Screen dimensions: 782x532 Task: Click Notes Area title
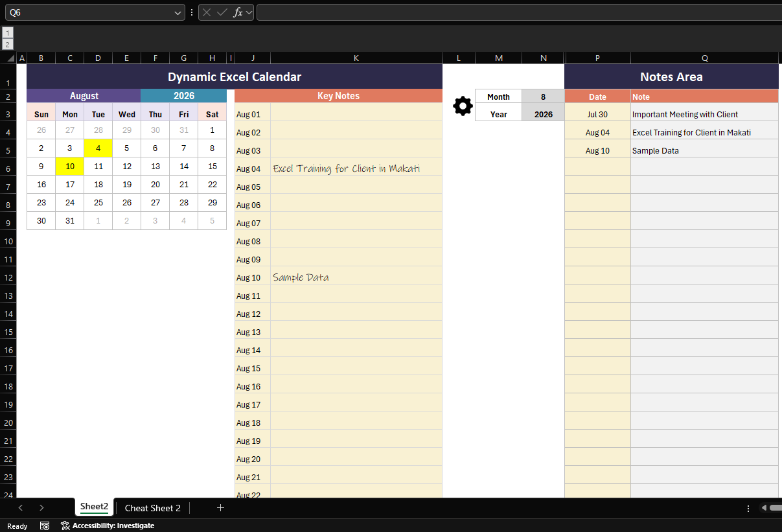pos(671,76)
